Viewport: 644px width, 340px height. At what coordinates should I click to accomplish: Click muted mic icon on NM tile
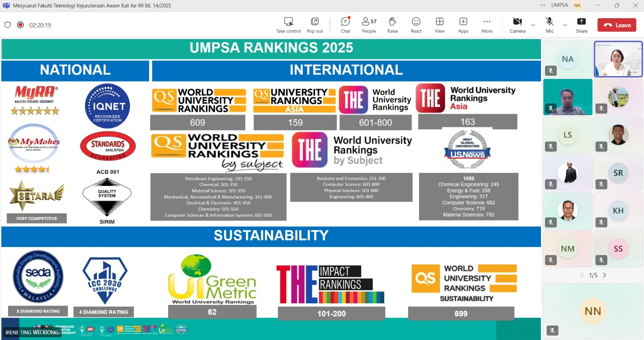551,260
